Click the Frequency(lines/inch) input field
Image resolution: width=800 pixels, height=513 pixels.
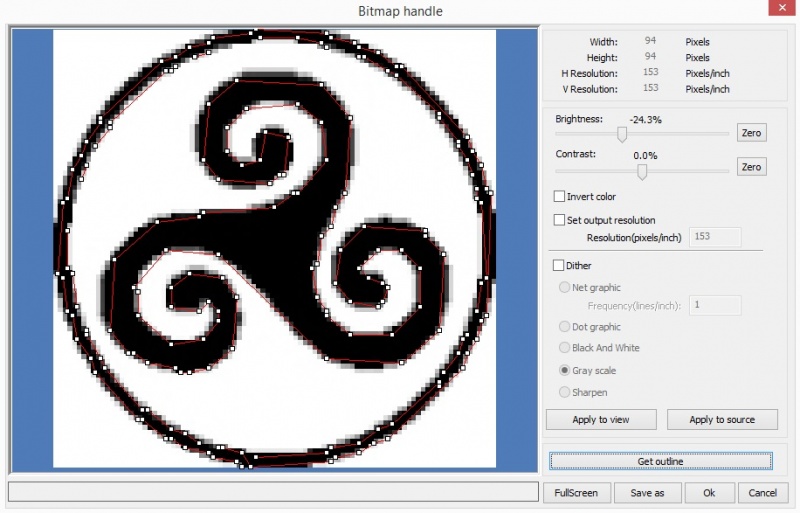715,305
